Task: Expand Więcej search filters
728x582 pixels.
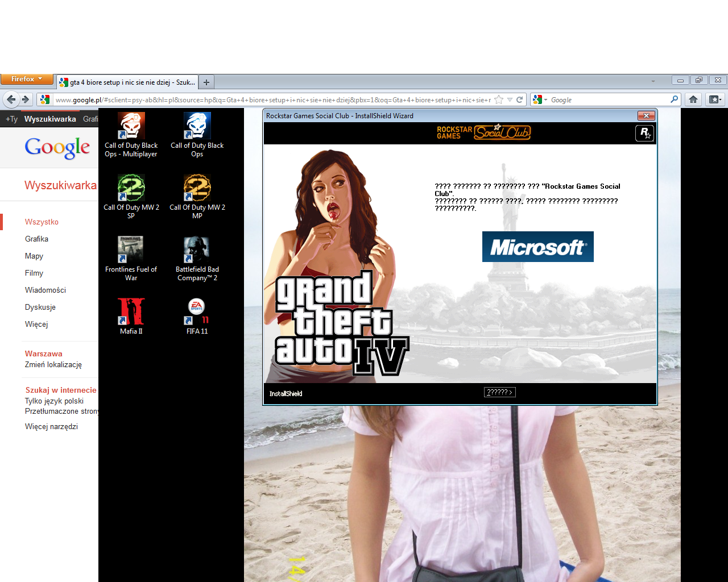Action: [x=36, y=324]
